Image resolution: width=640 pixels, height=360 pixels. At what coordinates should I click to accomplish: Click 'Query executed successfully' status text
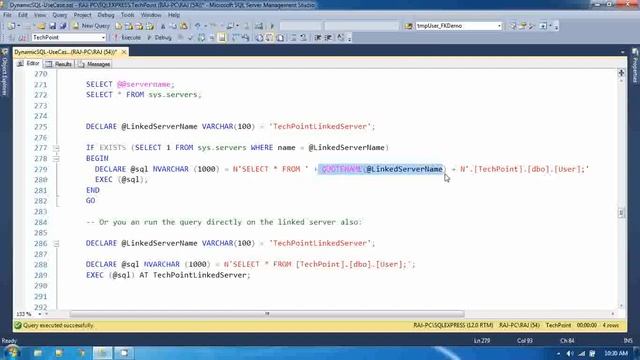click(x=58, y=326)
